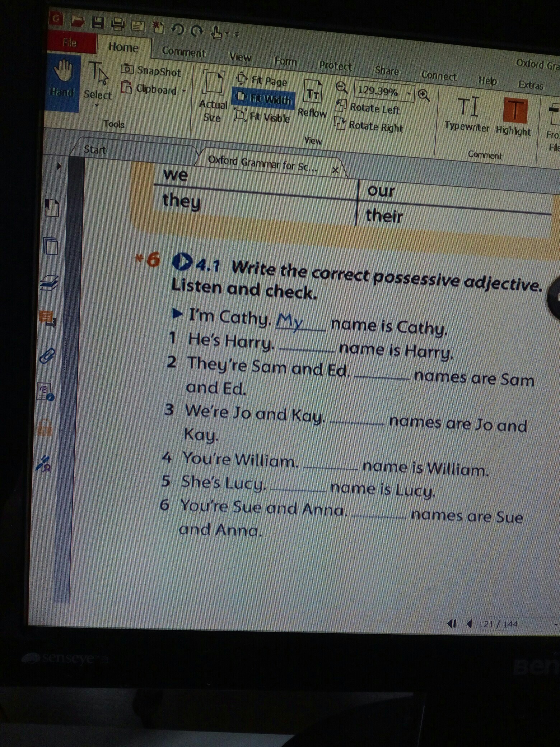Screen dimensions: 560x747
Task: Open the File menu
Action: pyautogui.click(x=71, y=42)
